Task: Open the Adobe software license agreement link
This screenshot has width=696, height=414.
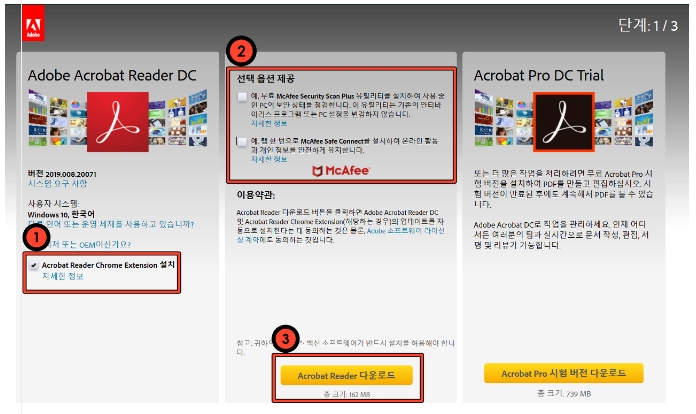Action: [x=340, y=235]
